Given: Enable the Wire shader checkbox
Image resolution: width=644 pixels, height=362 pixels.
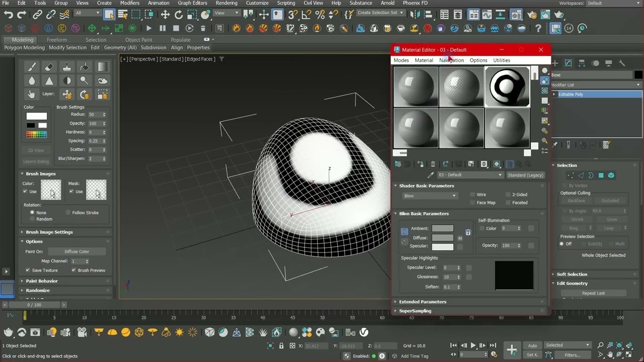Looking at the screenshot, I should point(472,195).
